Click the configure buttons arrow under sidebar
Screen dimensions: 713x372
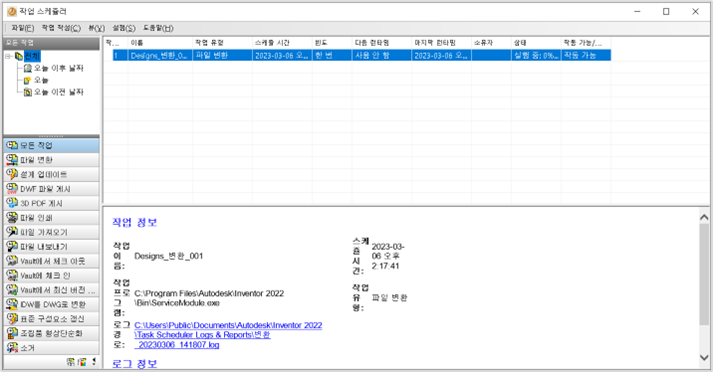point(94,362)
